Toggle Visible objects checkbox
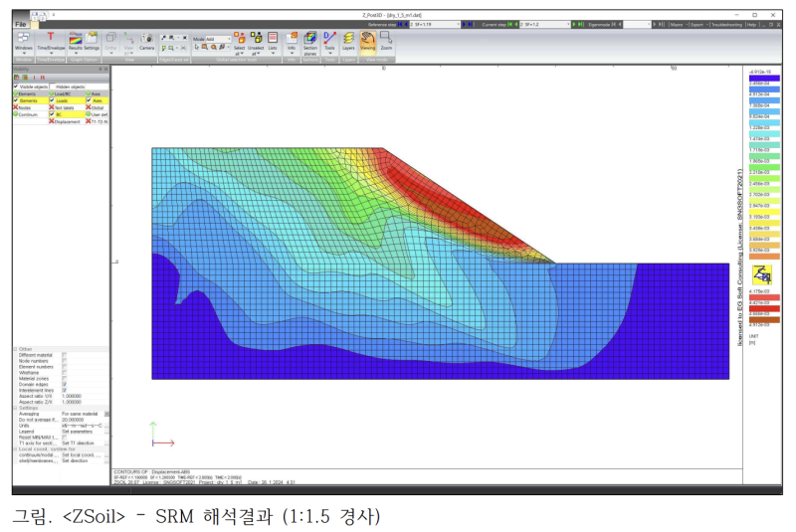796x532 pixels. coord(16,87)
